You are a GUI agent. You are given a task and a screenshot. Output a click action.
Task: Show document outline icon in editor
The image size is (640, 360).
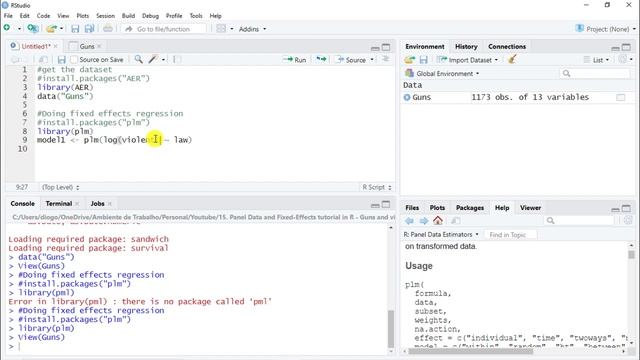pyautogui.click(x=385, y=60)
